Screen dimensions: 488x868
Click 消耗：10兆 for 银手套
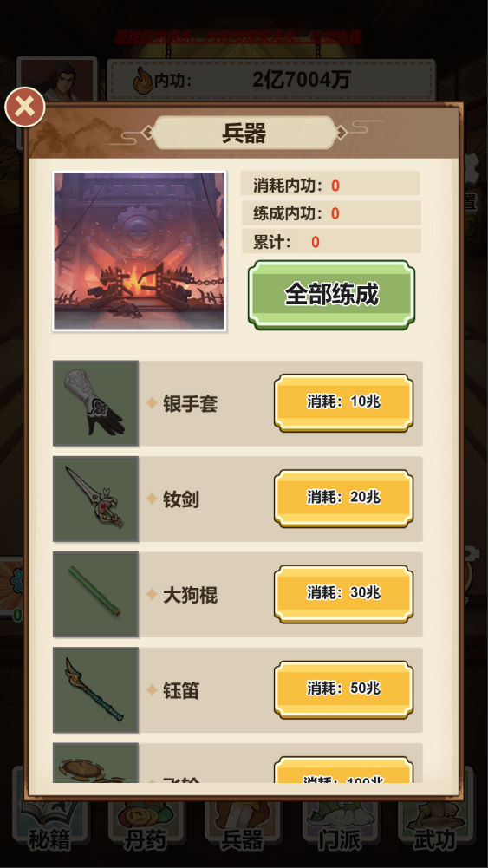click(x=343, y=402)
